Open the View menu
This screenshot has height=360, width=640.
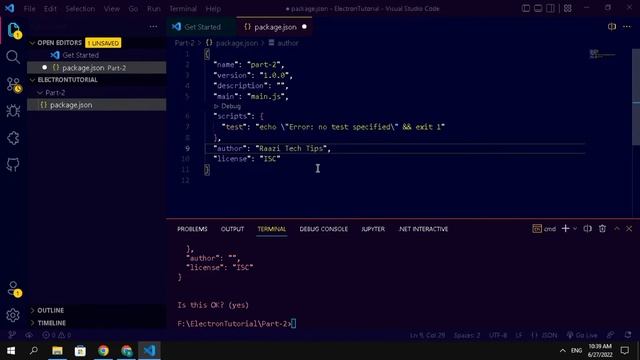111,9
